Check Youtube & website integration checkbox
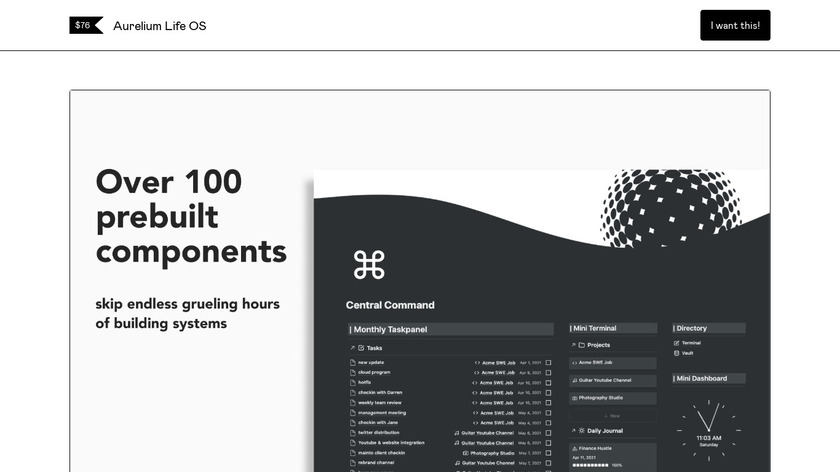The image size is (840, 472). click(x=548, y=443)
